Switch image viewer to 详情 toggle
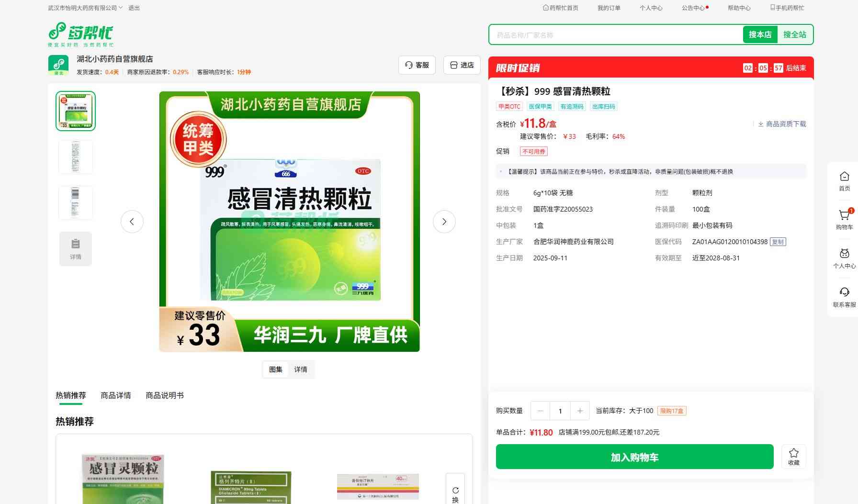The height and width of the screenshot is (504, 858). [301, 370]
